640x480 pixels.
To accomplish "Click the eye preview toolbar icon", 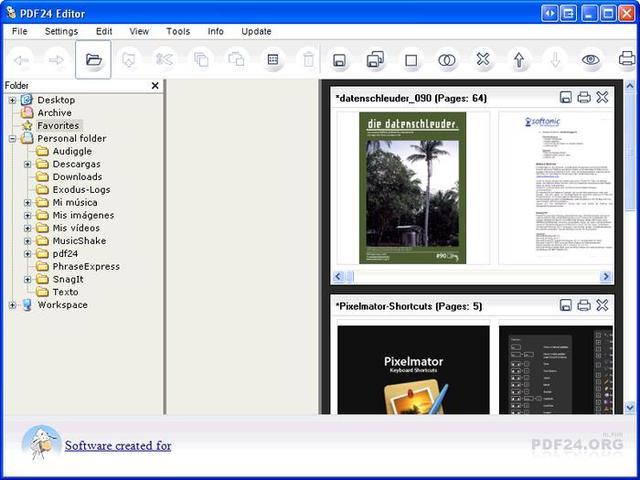I will coord(590,60).
